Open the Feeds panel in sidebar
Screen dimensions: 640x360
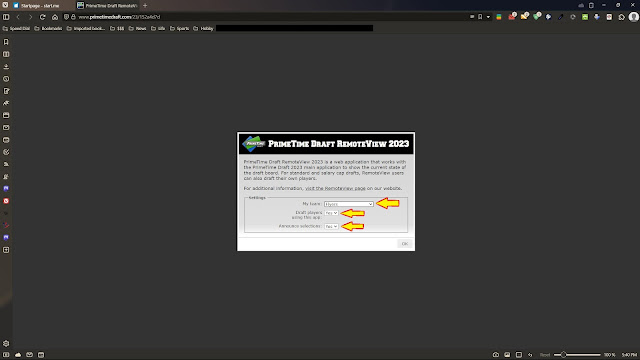[6, 164]
